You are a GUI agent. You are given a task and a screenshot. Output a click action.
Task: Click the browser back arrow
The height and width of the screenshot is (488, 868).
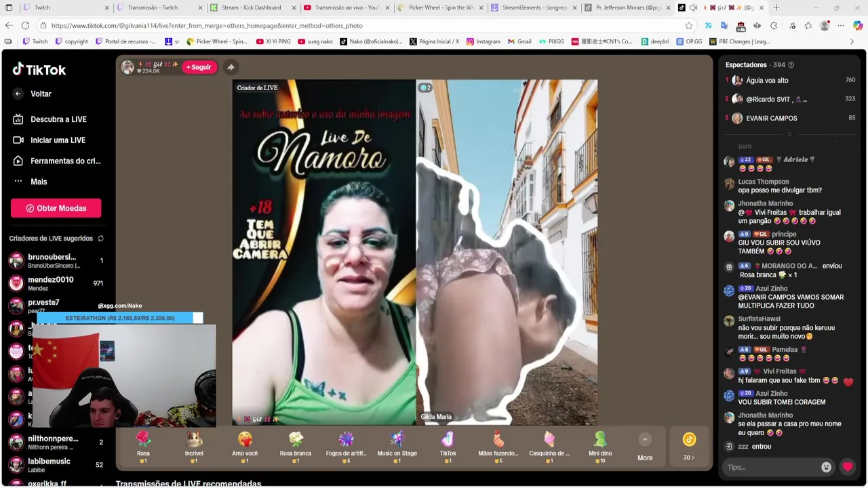(8, 25)
